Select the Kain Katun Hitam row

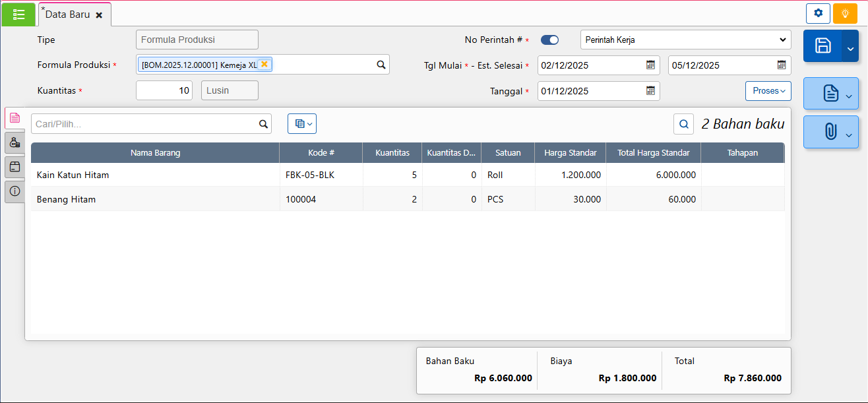pos(155,175)
